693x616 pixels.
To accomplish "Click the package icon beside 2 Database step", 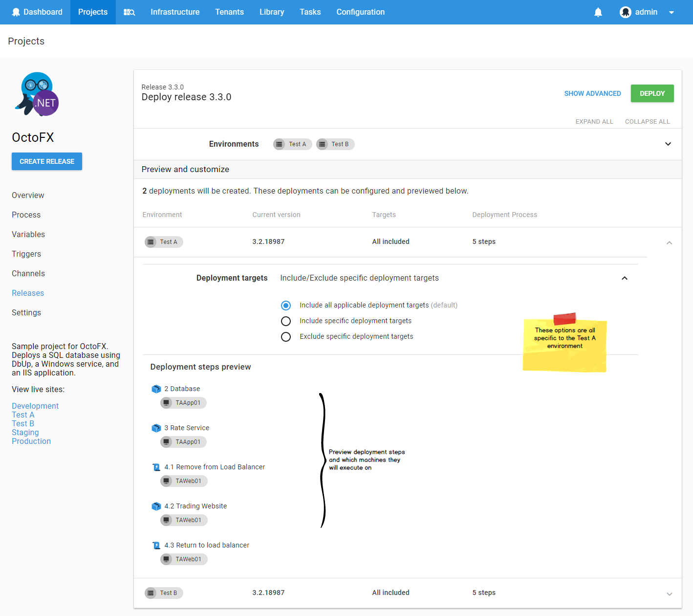I will pyautogui.click(x=156, y=389).
